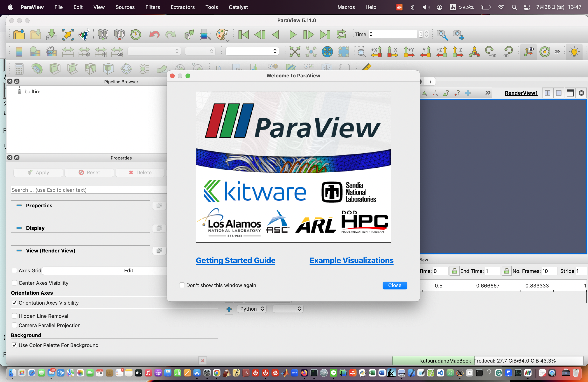This screenshot has height=382, width=588.
Task: Click the Save Data download icon
Action: pyautogui.click(x=51, y=35)
